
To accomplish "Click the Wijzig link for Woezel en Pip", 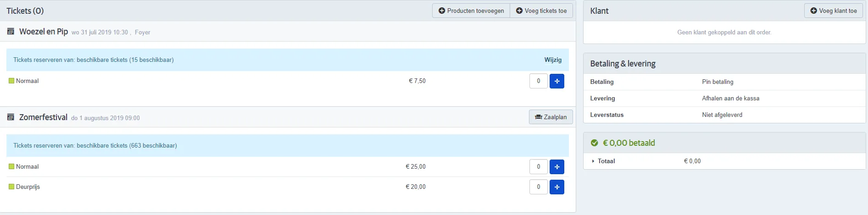I will pyautogui.click(x=553, y=60).
